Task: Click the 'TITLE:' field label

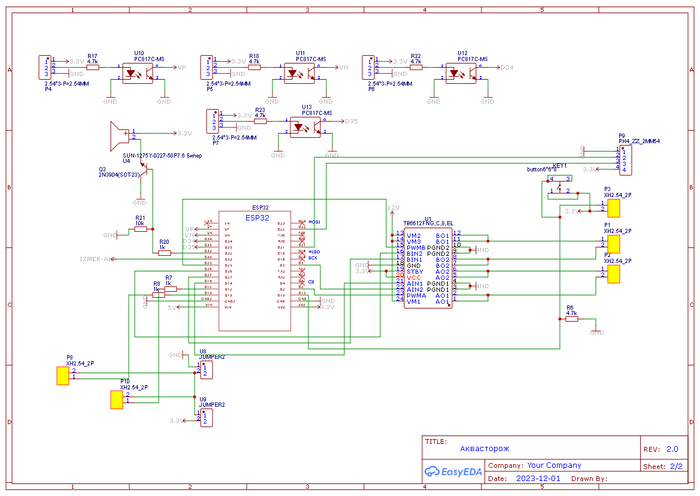Action: coord(436,442)
